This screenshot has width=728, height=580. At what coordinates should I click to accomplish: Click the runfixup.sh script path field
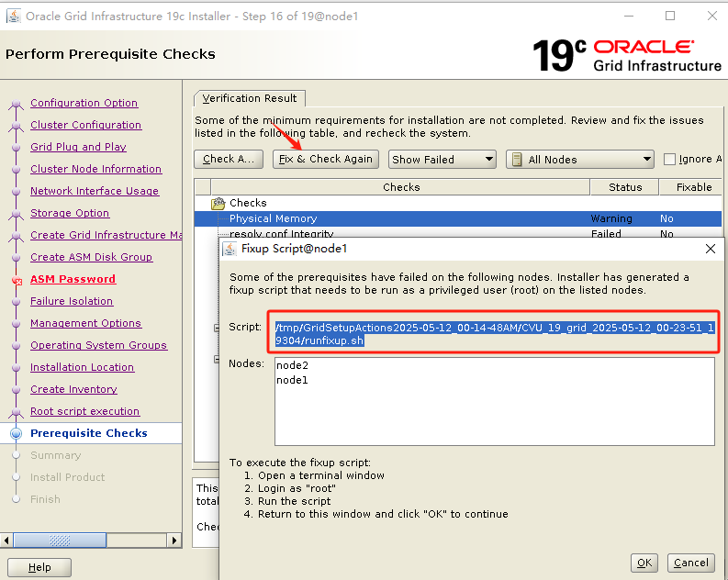(494, 334)
